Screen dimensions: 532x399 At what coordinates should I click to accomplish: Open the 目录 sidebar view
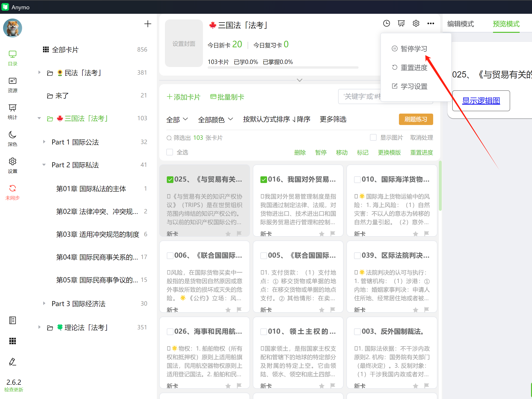[13, 58]
